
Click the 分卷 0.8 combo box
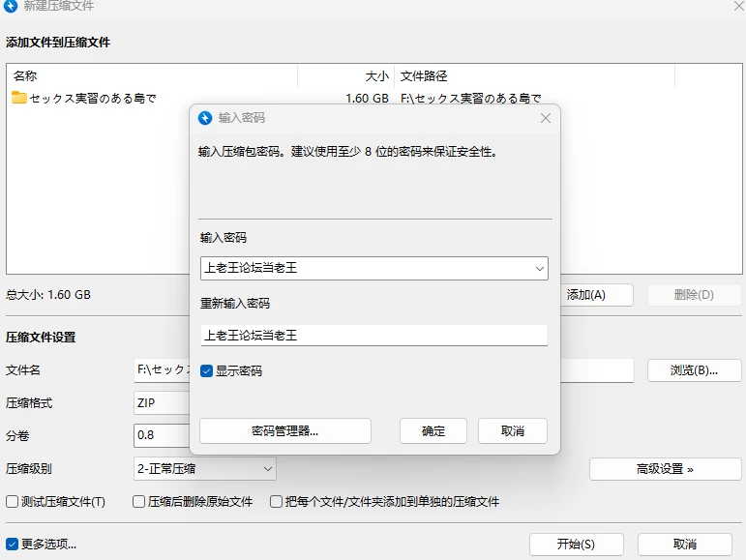pyautogui.click(x=162, y=435)
